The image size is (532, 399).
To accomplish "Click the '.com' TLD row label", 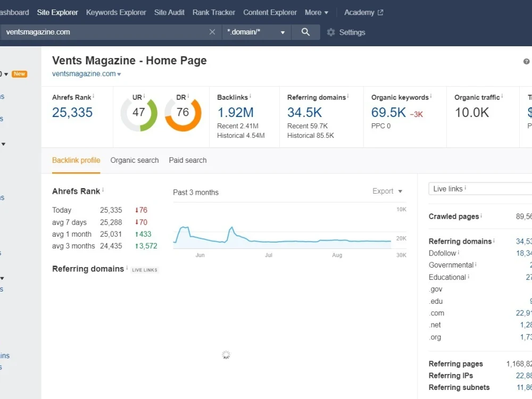I will point(436,313).
